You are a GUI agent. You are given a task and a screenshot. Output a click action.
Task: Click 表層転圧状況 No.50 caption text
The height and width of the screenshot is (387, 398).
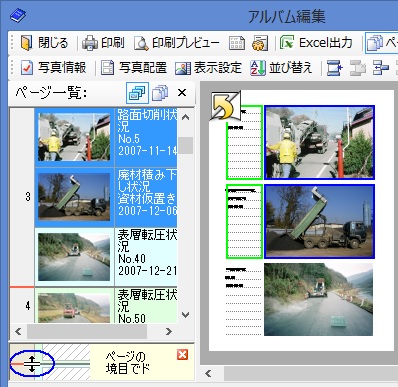(x=147, y=306)
